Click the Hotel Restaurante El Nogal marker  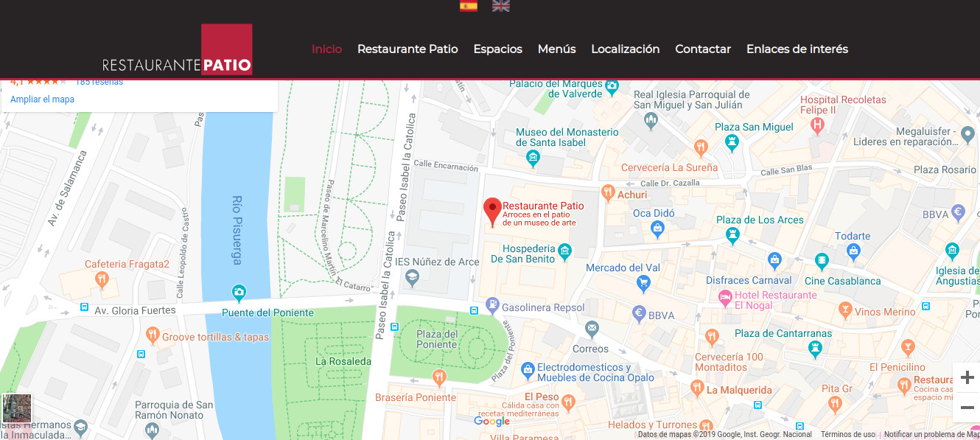724,297
